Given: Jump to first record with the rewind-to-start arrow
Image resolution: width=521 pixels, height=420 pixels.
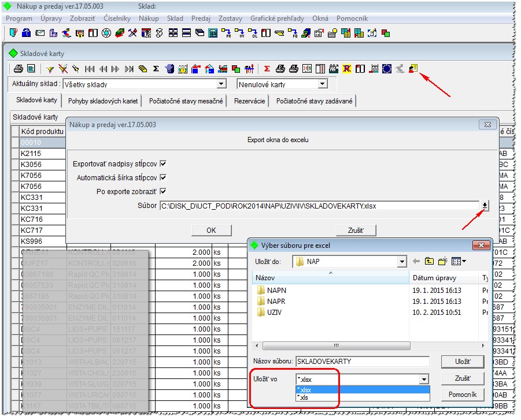Looking at the screenshot, I should tap(90, 69).
